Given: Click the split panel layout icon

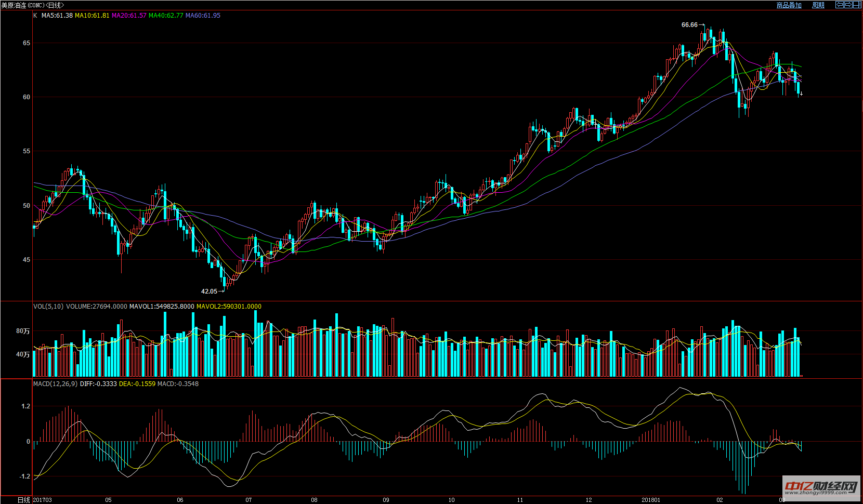Looking at the screenshot, I should pyautogui.click(x=857, y=5).
